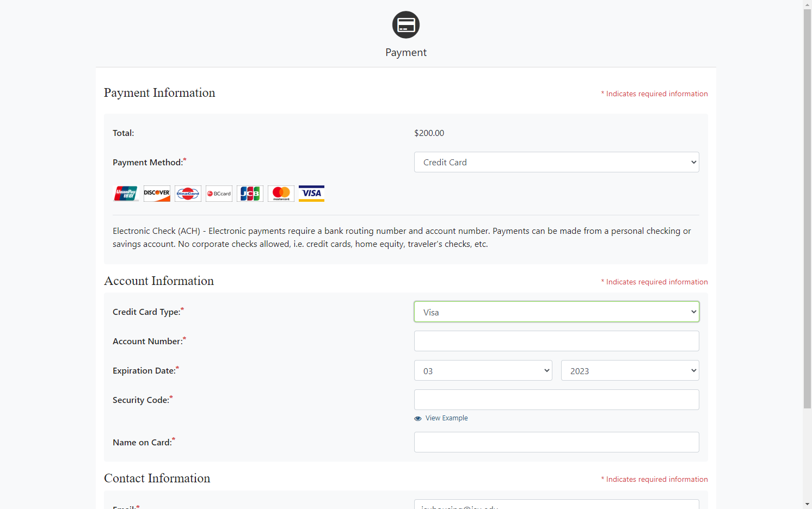Screen dimensions: 812x509
Task: Click the Account Information heading
Action: tap(159, 281)
